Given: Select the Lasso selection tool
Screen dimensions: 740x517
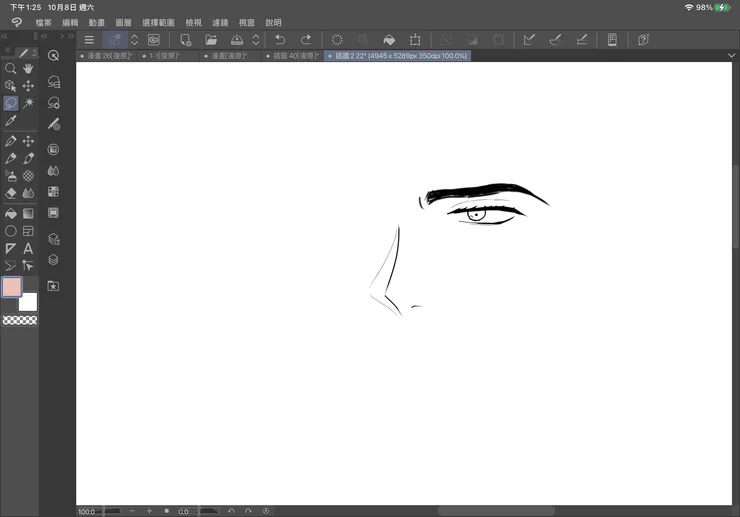Looking at the screenshot, I should [x=11, y=103].
